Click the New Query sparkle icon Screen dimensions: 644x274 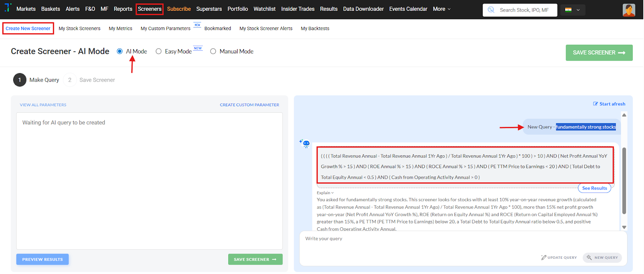589,258
